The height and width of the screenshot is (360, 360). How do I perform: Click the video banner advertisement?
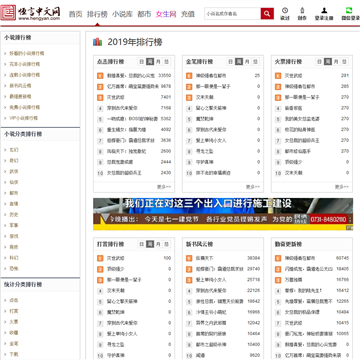(223, 214)
